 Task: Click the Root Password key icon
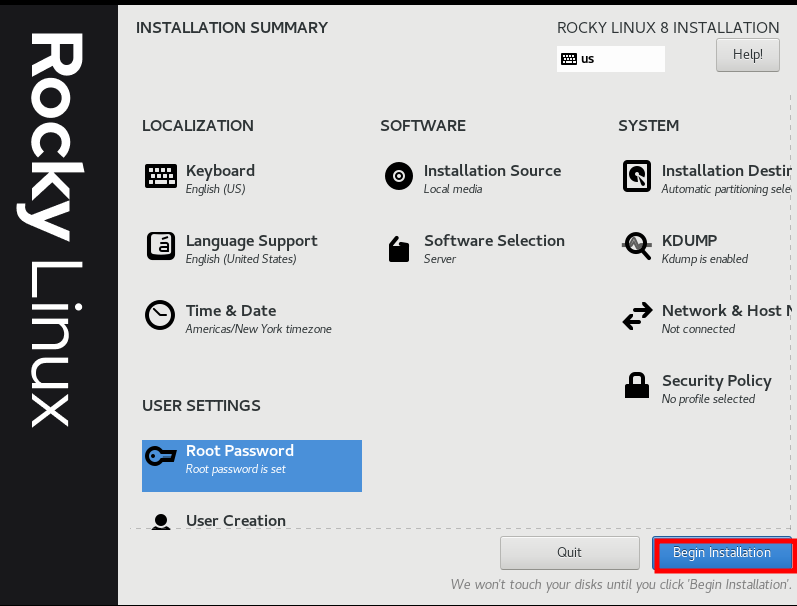[161, 456]
